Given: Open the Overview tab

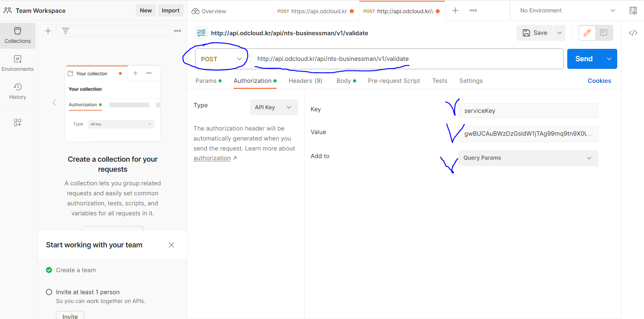Looking at the screenshot, I should click(x=209, y=11).
